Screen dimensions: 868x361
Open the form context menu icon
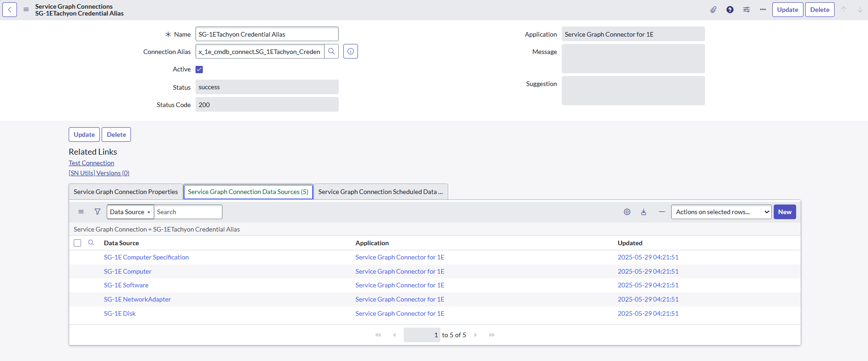click(26, 10)
